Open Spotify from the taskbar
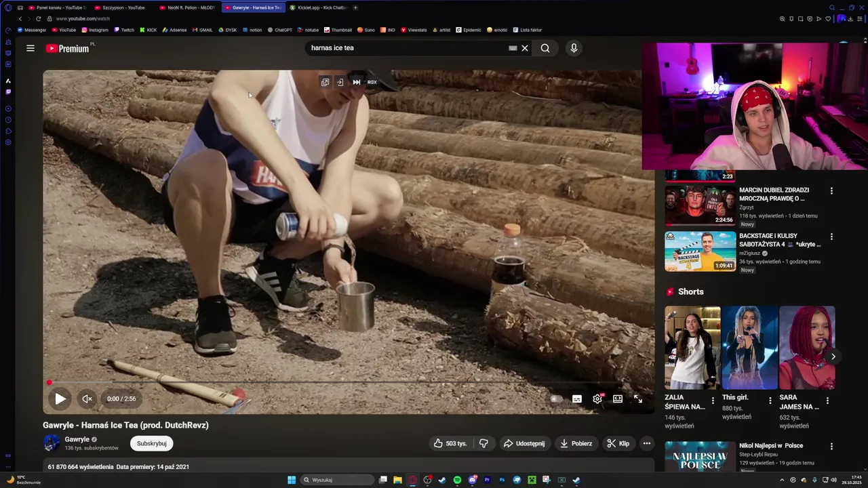Screen dimensions: 868x488 pyautogui.click(x=457, y=480)
